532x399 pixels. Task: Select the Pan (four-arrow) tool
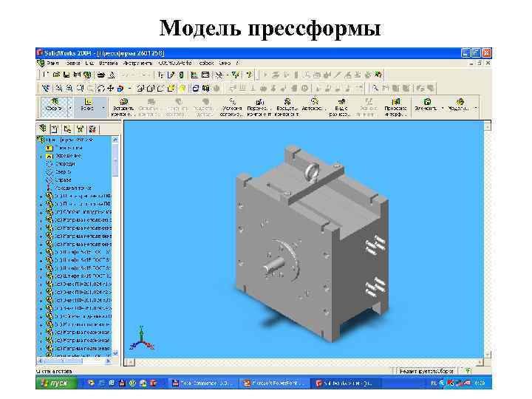click(x=110, y=89)
